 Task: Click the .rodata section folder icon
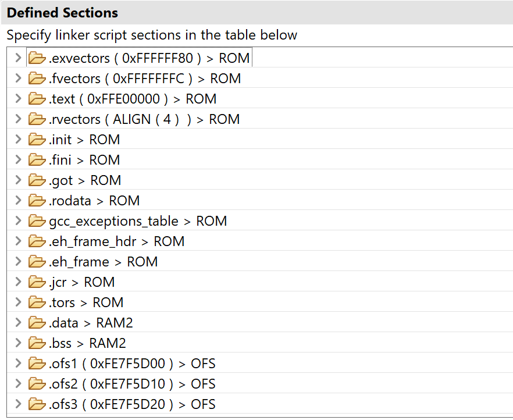click(x=37, y=201)
